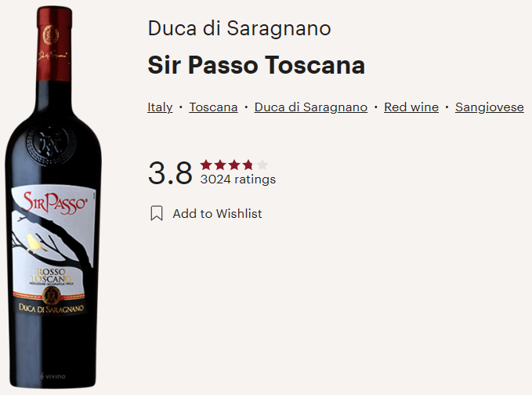This screenshot has width=532, height=395.
Task: Click the second rating star
Action: (220, 165)
